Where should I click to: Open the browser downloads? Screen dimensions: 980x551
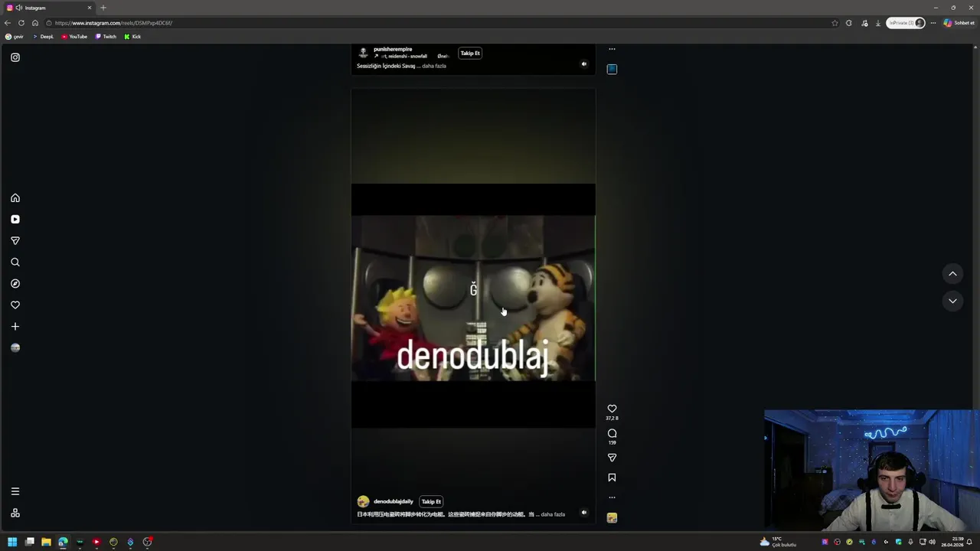(878, 23)
